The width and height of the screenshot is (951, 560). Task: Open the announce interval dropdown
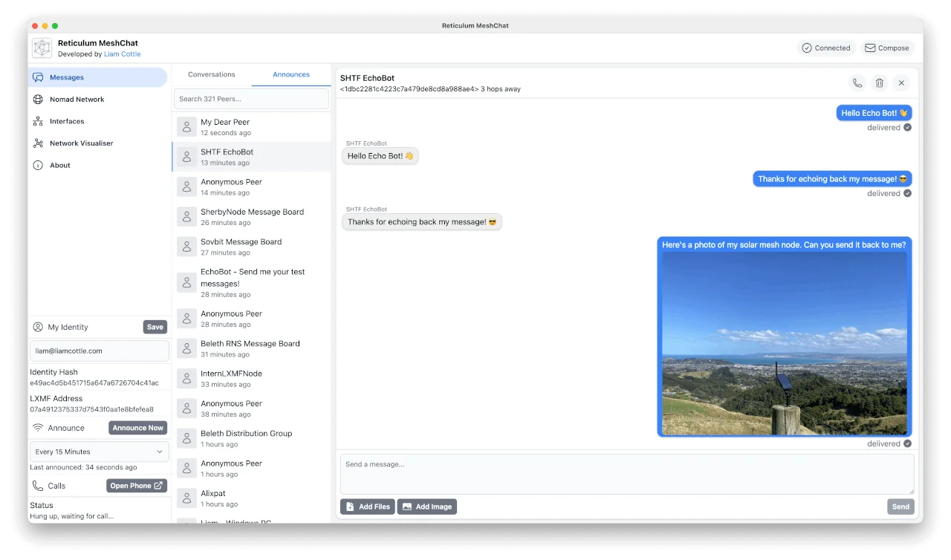(99, 451)
